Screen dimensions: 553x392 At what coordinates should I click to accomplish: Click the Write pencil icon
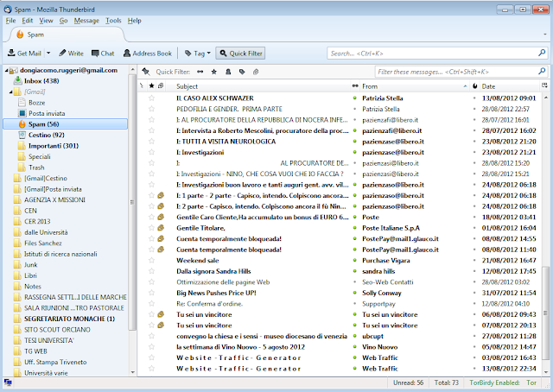60,53
